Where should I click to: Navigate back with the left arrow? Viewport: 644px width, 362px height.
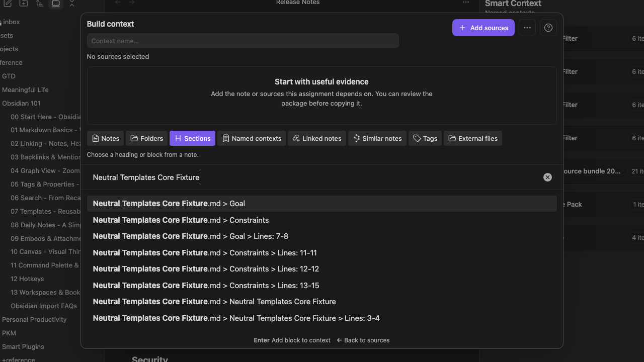tap(118, 3)
